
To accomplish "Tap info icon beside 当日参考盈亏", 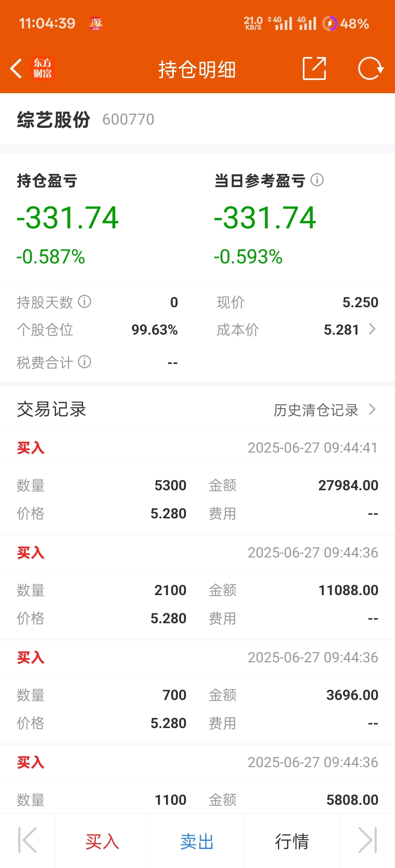I will pyautogui.click(x=317, y=180).
